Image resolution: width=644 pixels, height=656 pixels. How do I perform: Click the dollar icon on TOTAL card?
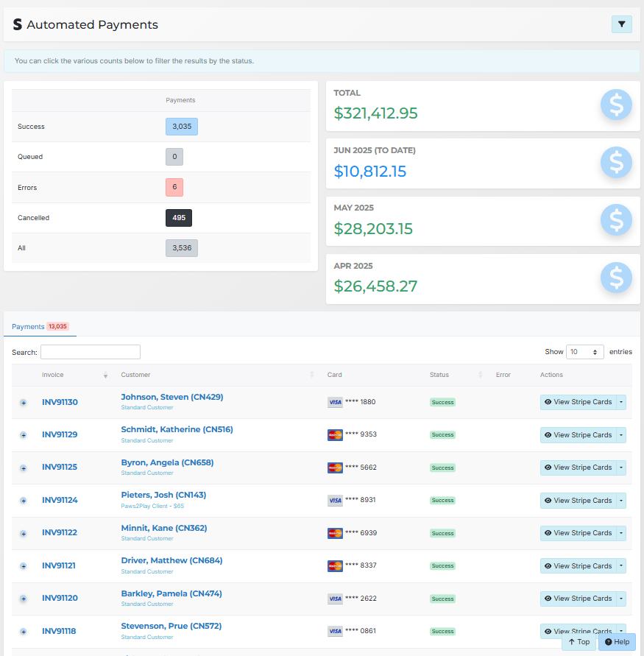point(616,105)
